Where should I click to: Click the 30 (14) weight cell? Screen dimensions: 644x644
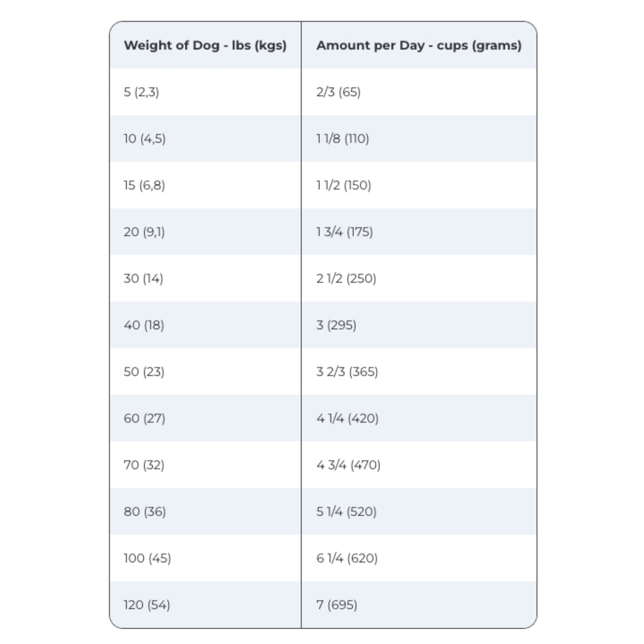click(x=143, y=279)
